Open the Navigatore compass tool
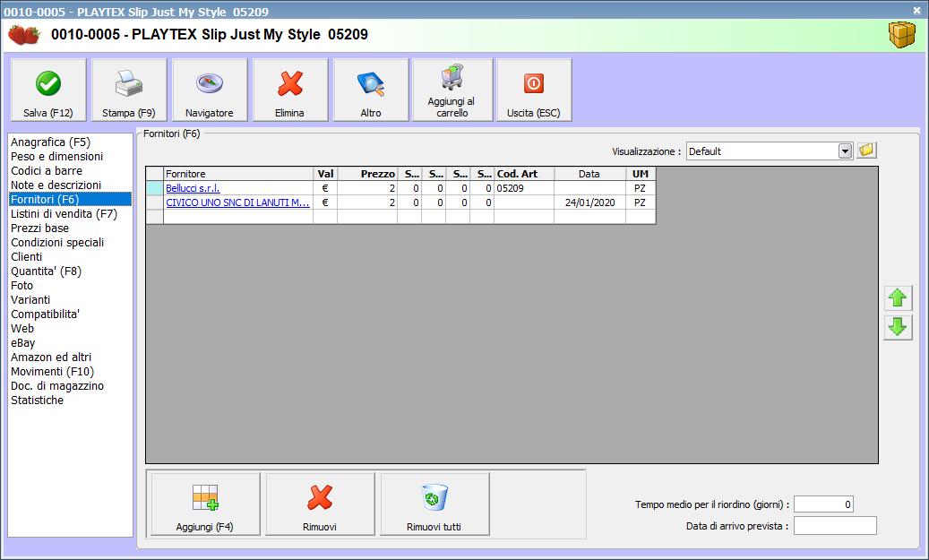This screenshot has width=929, height=560. point(210,90)
